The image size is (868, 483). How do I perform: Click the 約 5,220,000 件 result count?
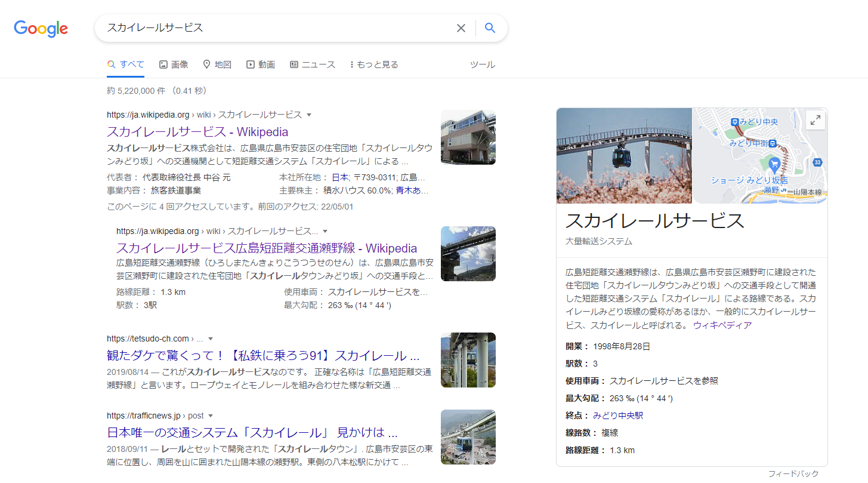click(x=135, y=91)
